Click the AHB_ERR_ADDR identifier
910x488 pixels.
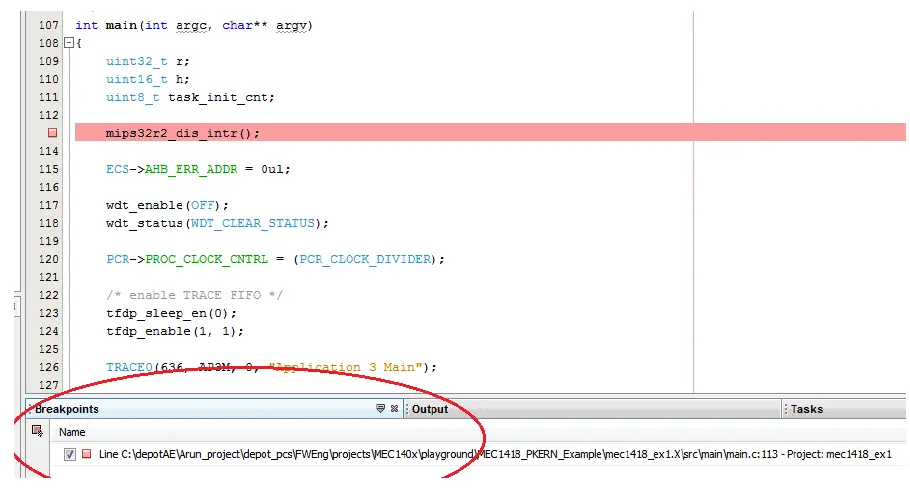pos(191,169)
